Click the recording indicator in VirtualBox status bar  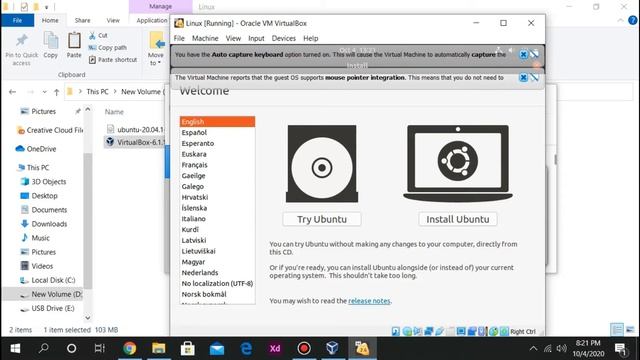[x=472, y=331]
